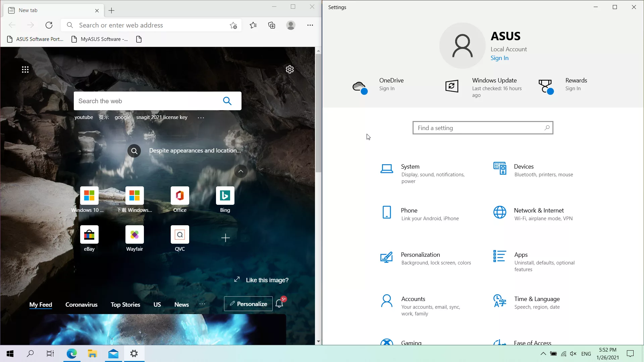Open the Edge Collections icon

(x=272, y=25)
